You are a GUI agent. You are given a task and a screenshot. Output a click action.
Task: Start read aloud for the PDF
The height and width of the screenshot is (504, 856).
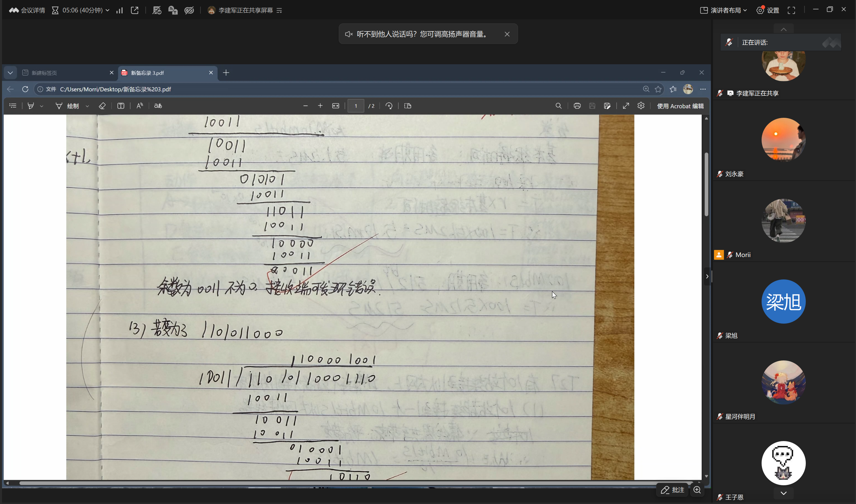click(140, 106)
